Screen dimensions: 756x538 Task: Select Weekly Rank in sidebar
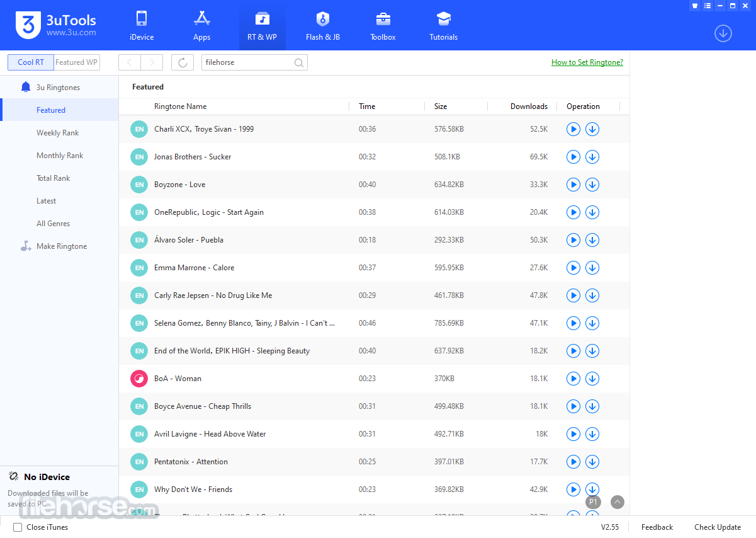coord(59,133)
